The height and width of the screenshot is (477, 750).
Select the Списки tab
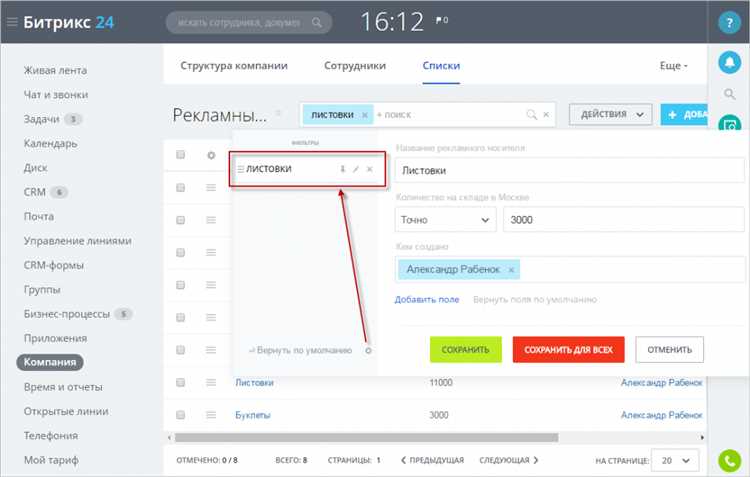(441, 66)
